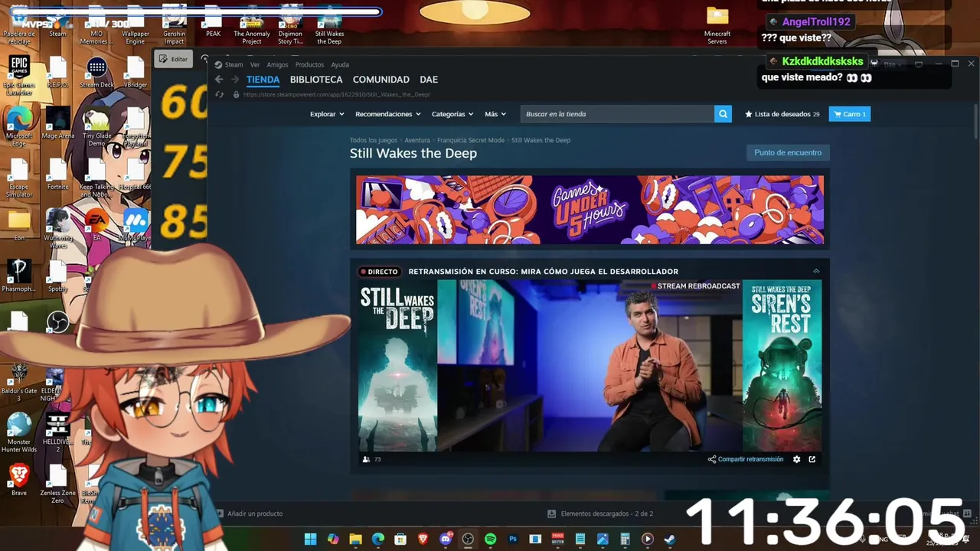The height and width of the screenshot is (551, 980).
Task: Select the Eon folder on desktop
Action: click(19, 225)
